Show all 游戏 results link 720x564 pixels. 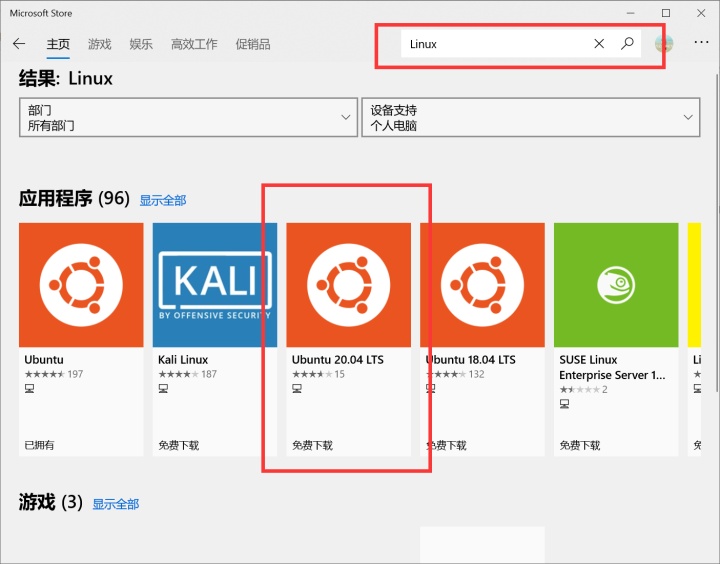pos(116,504)
